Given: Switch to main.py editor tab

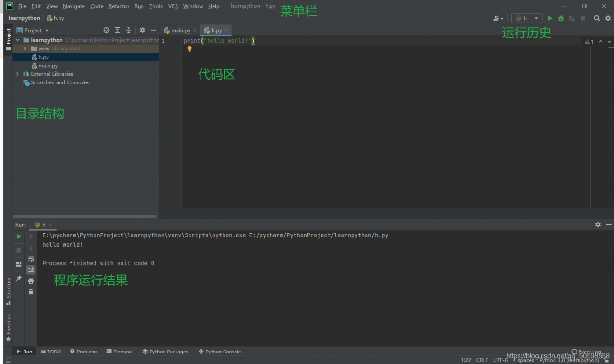Looking at the screenshot, I should click(181, 30).
